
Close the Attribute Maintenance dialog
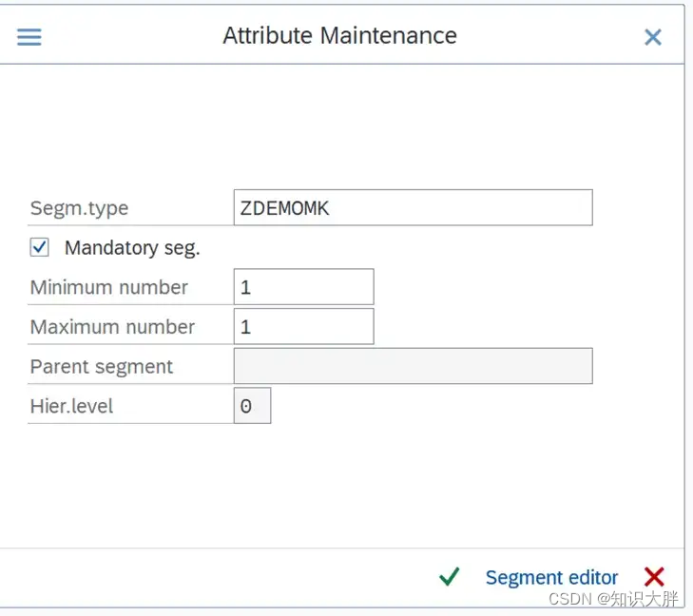[653, 37]
